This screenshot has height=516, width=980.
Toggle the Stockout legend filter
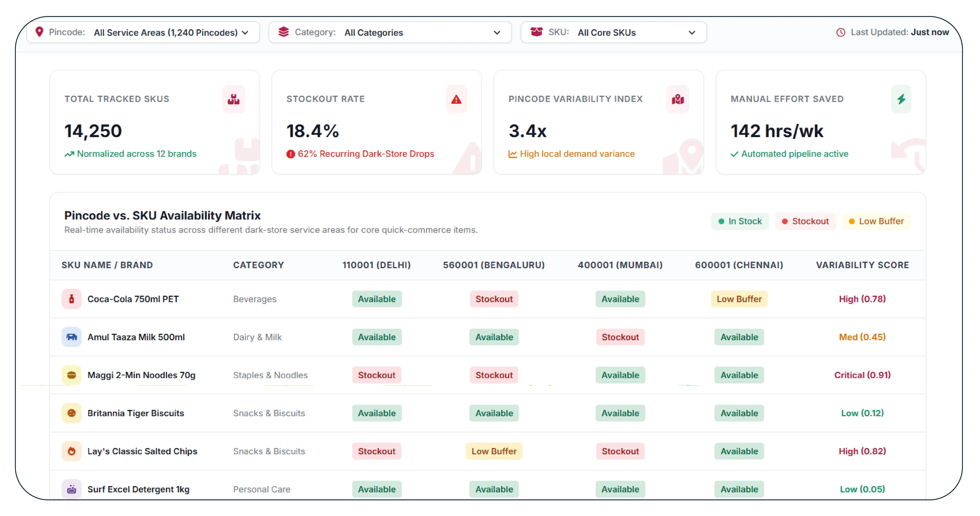pyautogui.click(x=805, y=221)
